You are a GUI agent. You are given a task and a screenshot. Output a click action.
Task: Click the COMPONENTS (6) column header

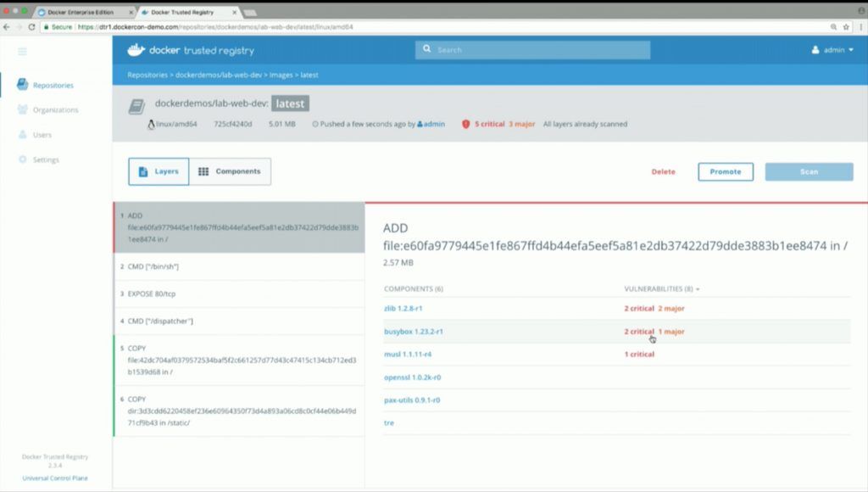414,288
